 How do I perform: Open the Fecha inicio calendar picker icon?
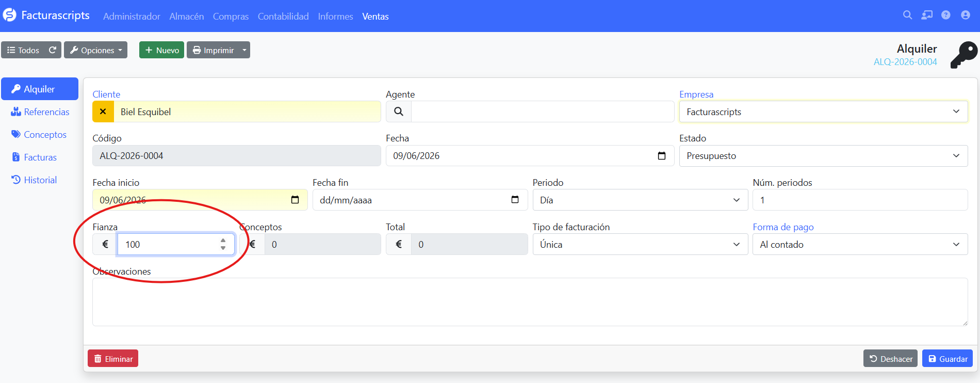295,200
